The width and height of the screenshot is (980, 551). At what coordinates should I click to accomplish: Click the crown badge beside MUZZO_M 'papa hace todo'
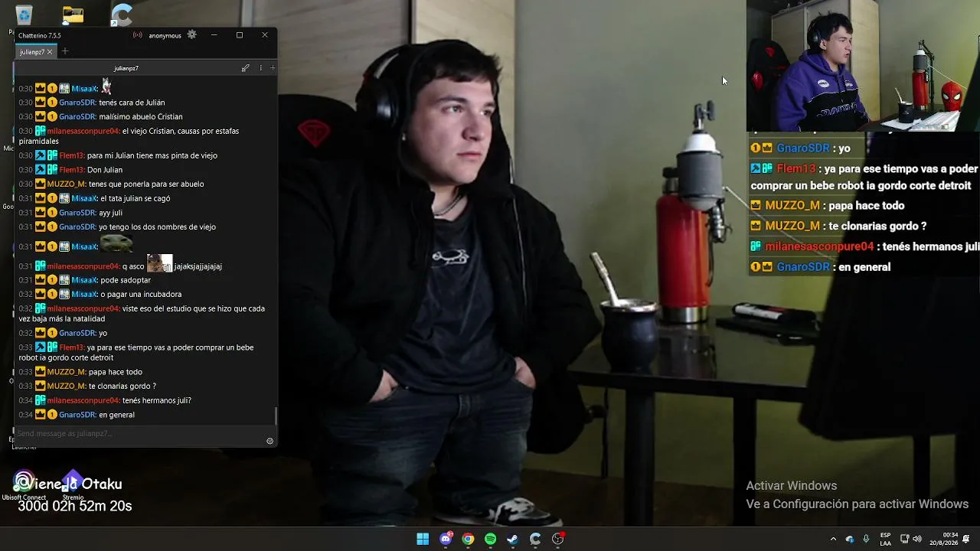41,372
